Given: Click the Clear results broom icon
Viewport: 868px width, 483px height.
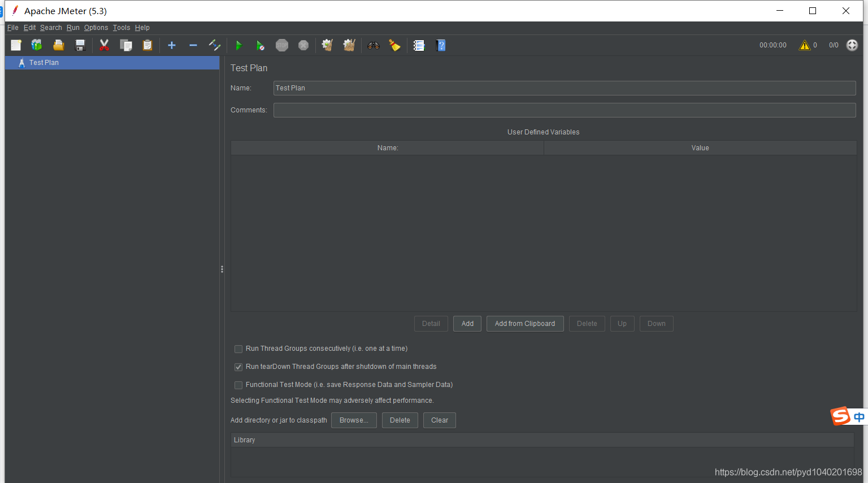Looking at the screenshot, I should (327, 45).
